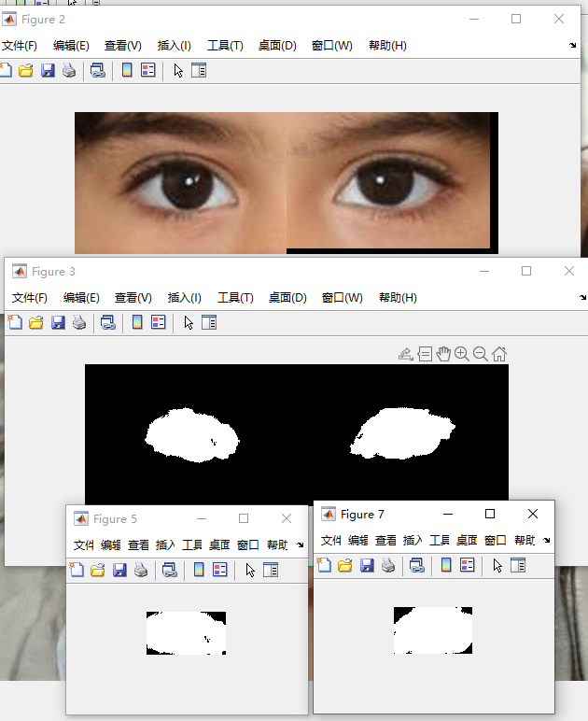
Task: New figure icon in Figure 5 toolbar
Action: coord(77,570)
